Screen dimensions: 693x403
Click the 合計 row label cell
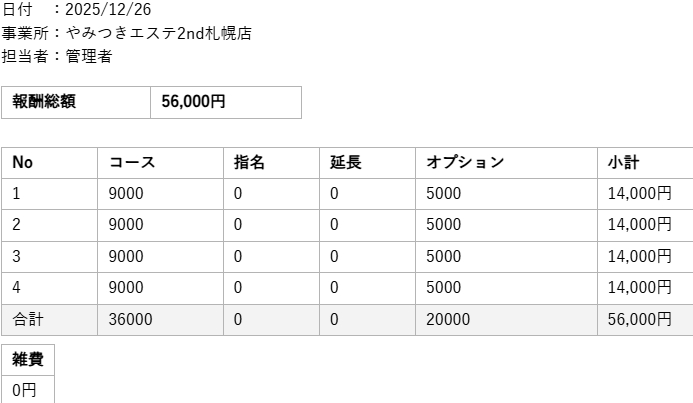28,320
